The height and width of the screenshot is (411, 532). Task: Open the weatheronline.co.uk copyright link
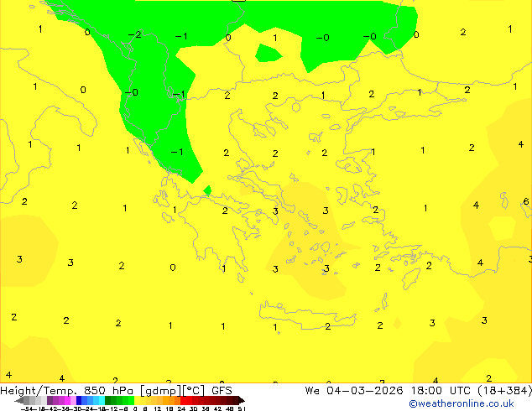pos(462,403)
